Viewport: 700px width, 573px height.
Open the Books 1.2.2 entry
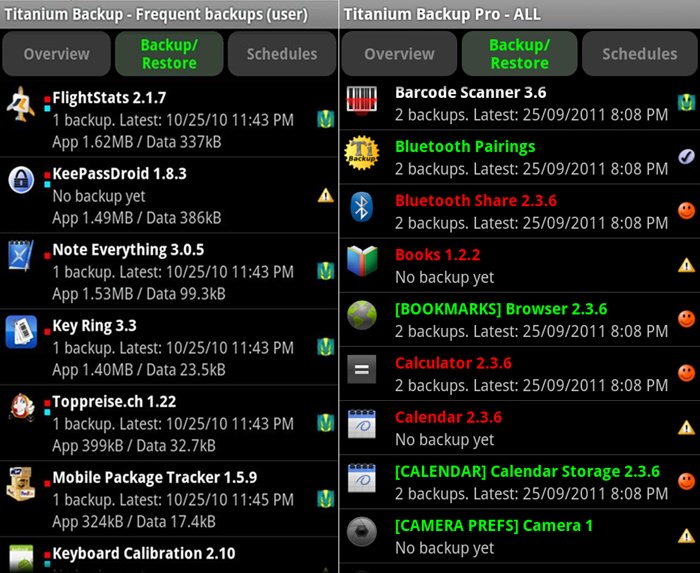520,265
